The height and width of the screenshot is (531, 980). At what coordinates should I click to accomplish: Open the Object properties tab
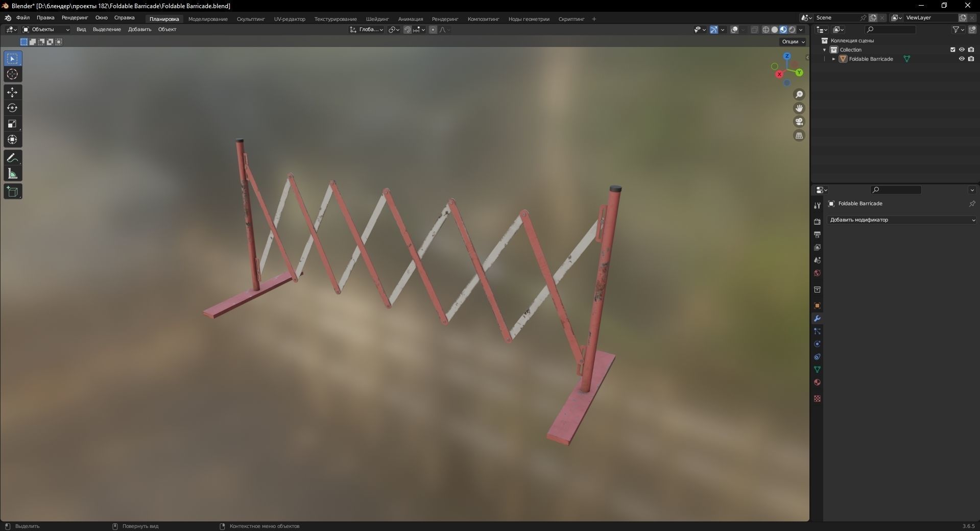[x=817, y=306]
